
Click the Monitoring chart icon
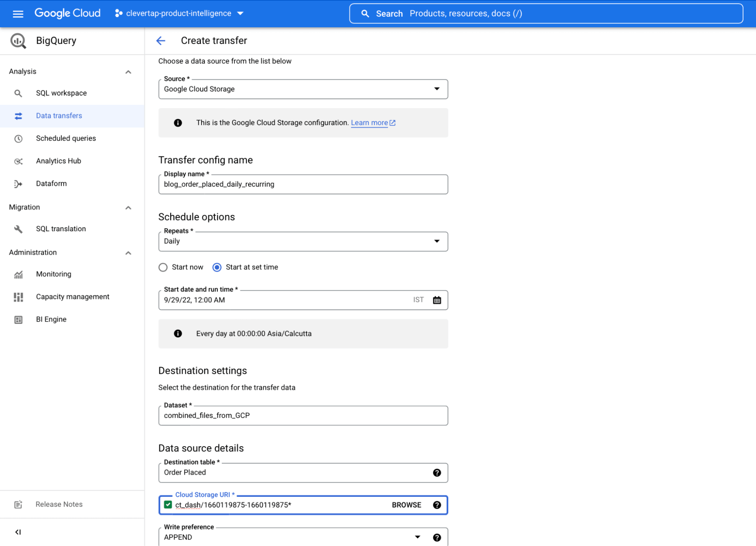tap(18, 275)
